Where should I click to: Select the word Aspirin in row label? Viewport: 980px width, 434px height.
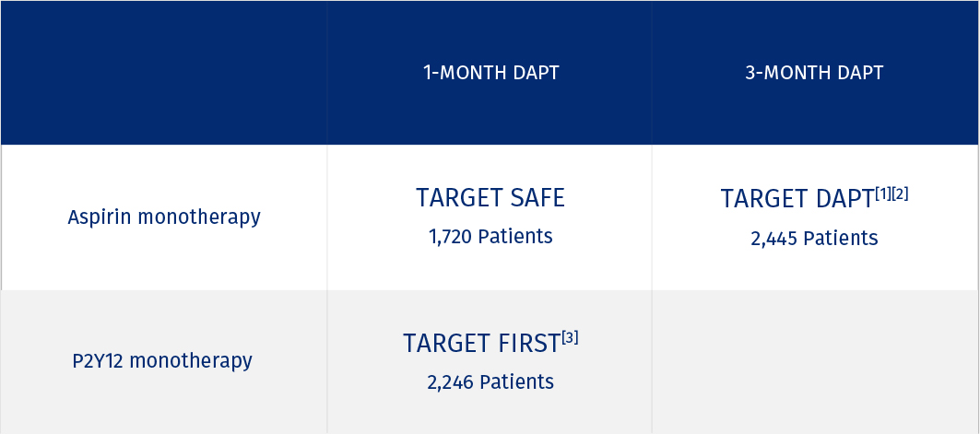[x=99, y=217]
